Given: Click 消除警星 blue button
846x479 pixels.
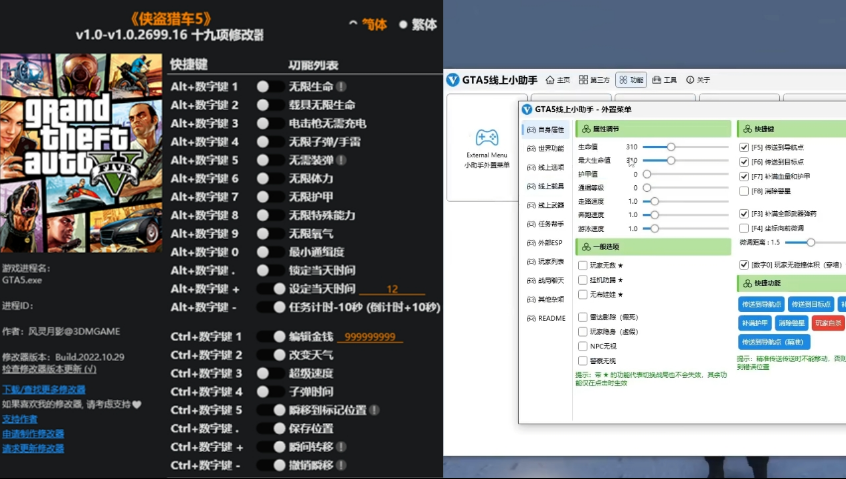Looking at the screenshot, I should 792,323.
